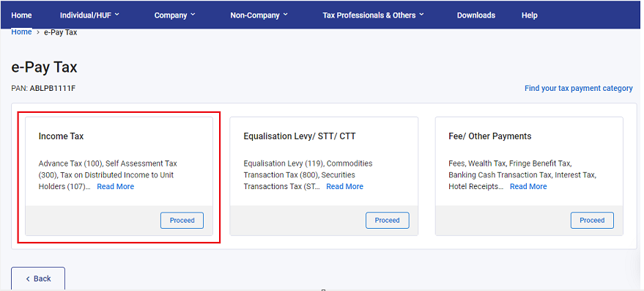Open the Non-Company dropdown menu
This screenshot has width=644, height=291.
point(259,15)
